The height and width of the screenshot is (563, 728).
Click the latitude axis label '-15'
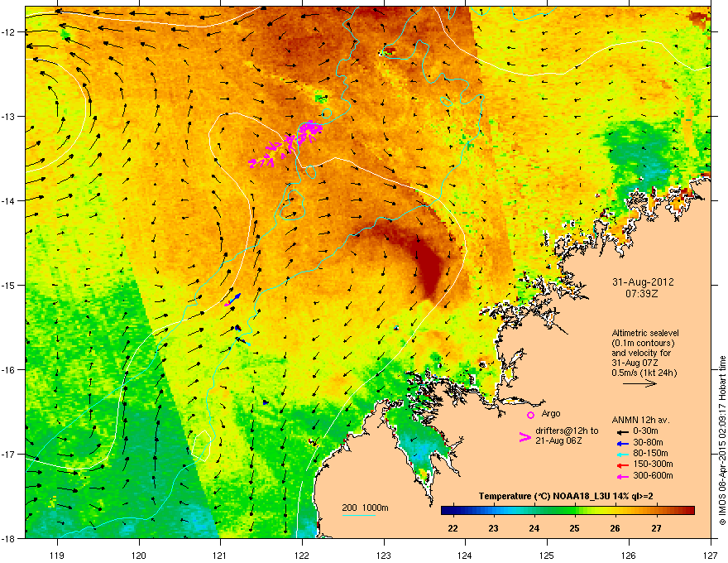pos(8,285)
